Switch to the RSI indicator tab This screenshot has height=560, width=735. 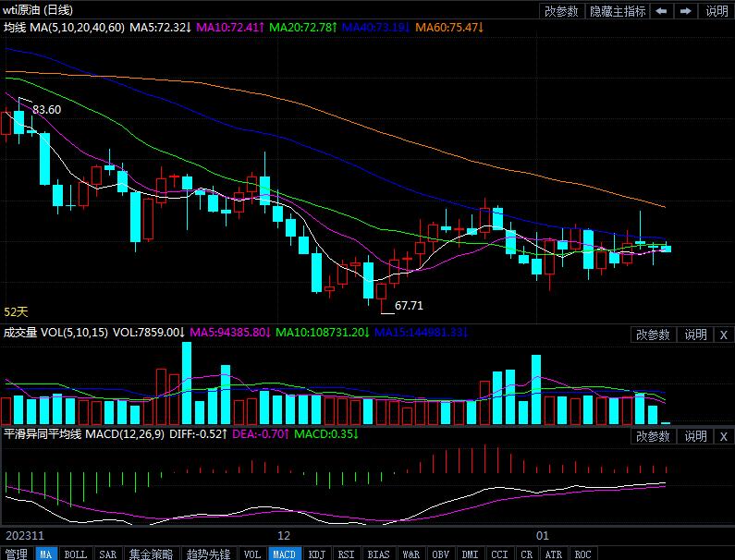point(346,554)
